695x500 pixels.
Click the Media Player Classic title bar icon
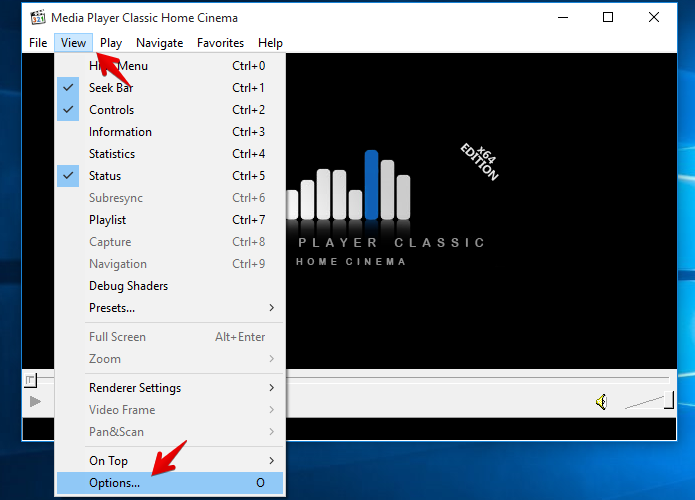click(38, 17)
